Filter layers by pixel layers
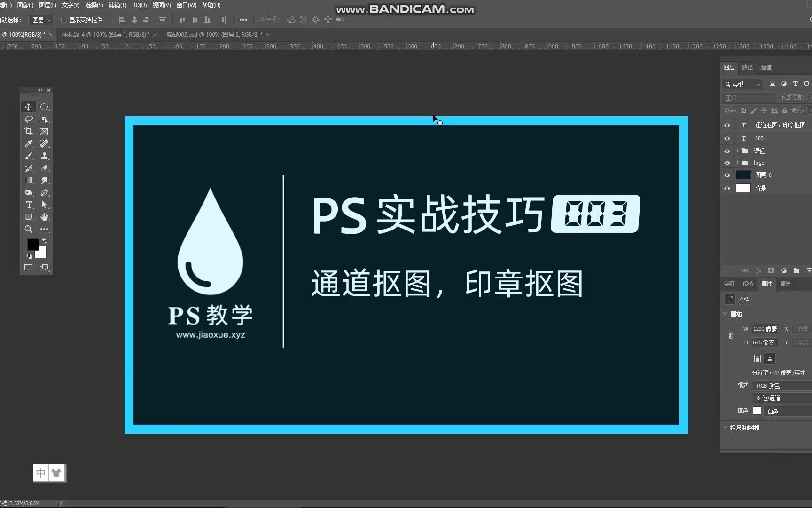812x508 pixels. 773,84
